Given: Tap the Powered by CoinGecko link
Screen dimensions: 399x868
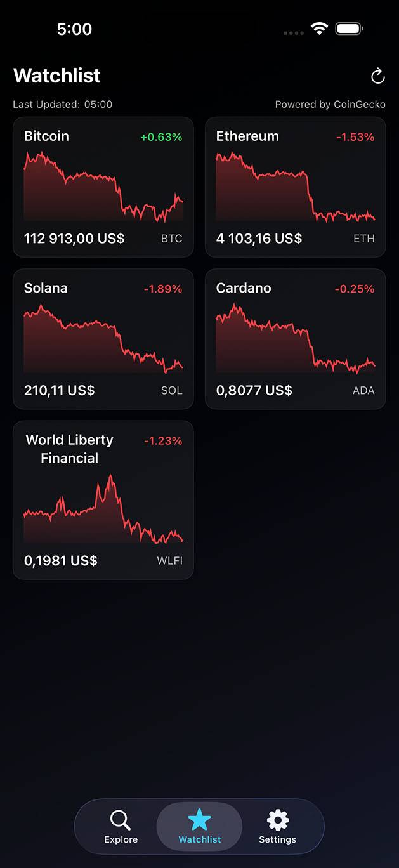Looking at the screenshot, I should click(x=330, y=104).
